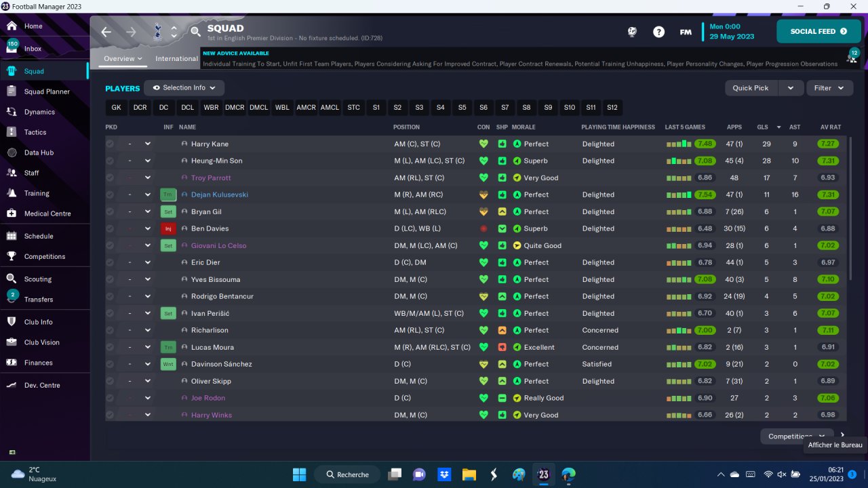Click the Mon 29 May 2023 date display
Image resolution: width=868 pixels, height=488 pixels.
732,32
